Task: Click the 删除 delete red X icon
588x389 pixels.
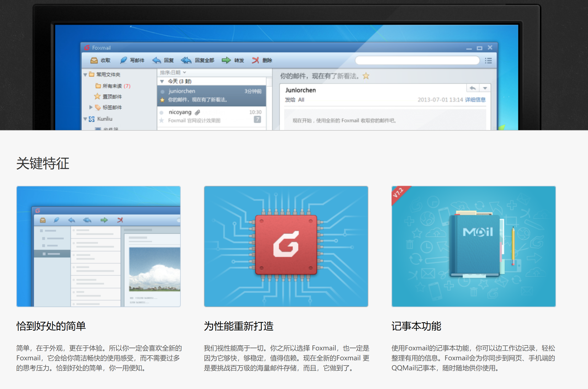Action: [x=256, y=60]
